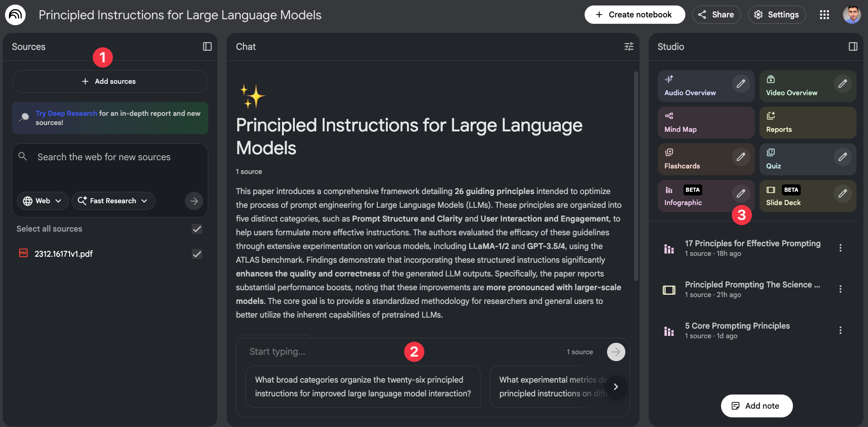Customize Audio Overview with pencil icon
The width and height of the screenshot is (868, 427).
[741, 84]
